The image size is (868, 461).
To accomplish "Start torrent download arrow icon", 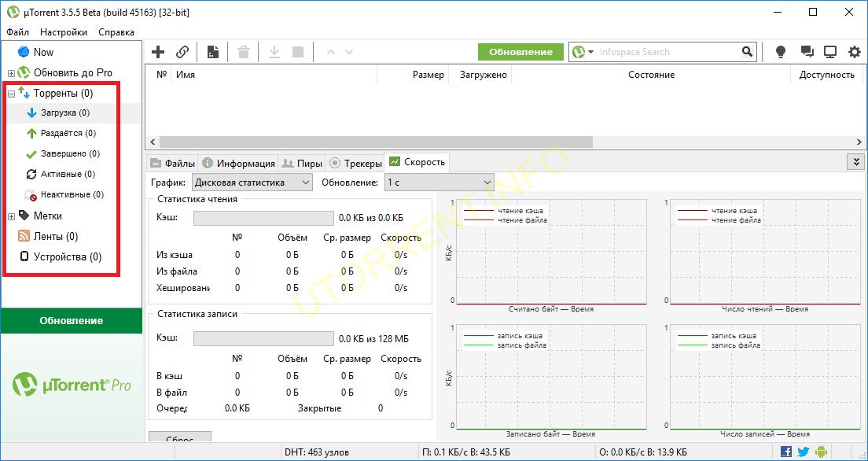I will click(x=274, y=52).
